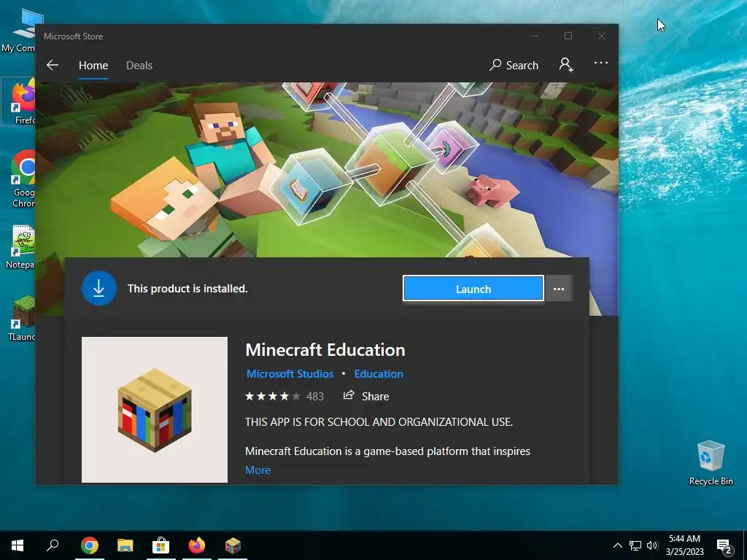
Task: Click the Minecraft Education title text
Action: click(325, 350)
